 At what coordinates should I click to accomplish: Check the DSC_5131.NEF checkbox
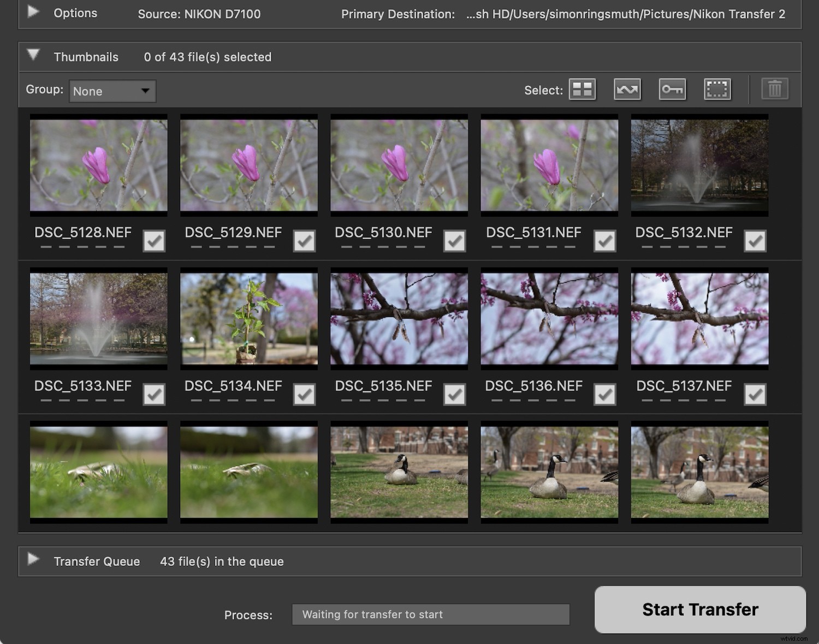[x=604, y=240]
